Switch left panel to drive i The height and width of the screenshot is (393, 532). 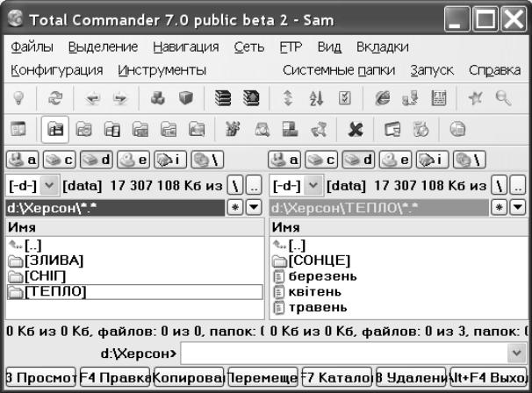point(170,160)
